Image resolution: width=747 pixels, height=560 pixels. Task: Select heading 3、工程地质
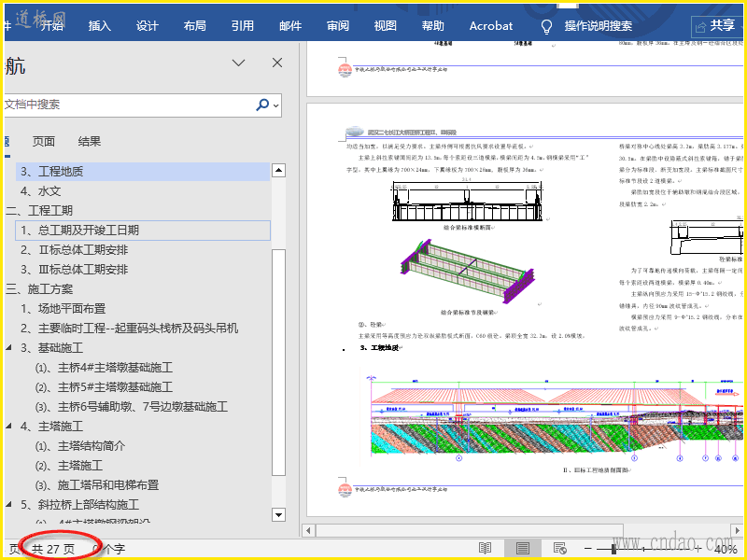pyautogui.click(x=143, y=172)
